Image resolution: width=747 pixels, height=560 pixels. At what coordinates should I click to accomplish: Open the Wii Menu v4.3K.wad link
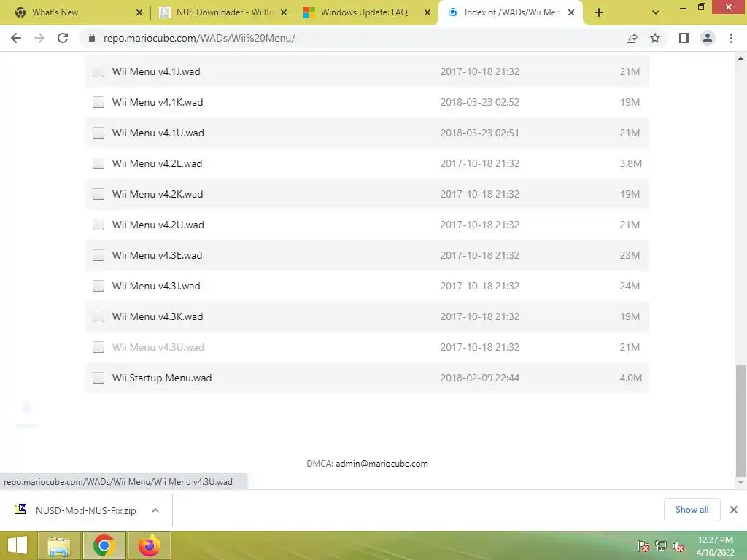point(158,316)
